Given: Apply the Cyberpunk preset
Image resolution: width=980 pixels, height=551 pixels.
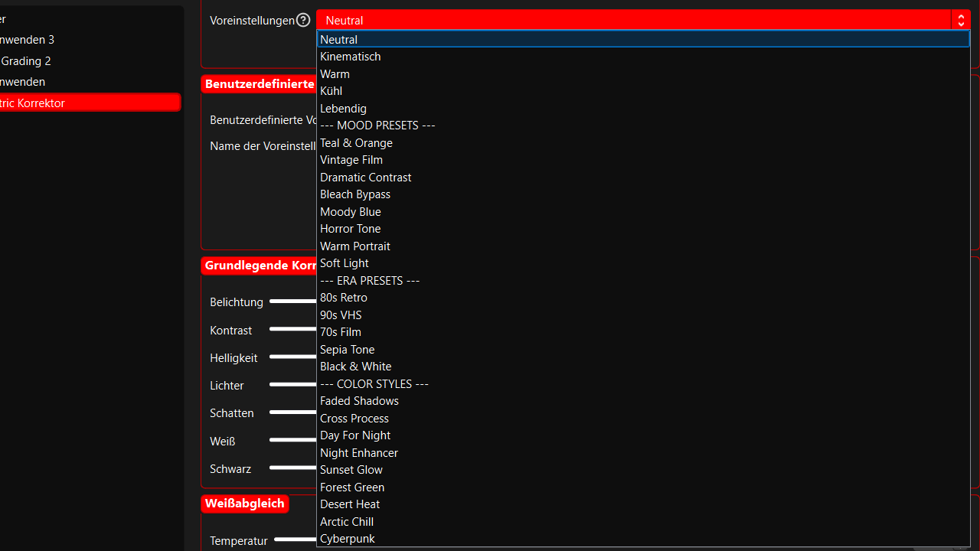Looking at the screenshot, I should click(x=348, y=539).
